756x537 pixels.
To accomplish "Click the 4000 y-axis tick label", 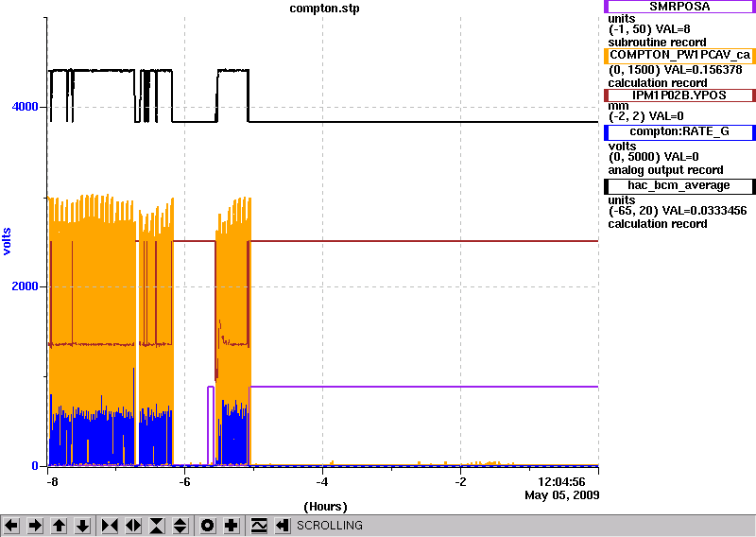I will pyautogui.click(x=26, y=107).
